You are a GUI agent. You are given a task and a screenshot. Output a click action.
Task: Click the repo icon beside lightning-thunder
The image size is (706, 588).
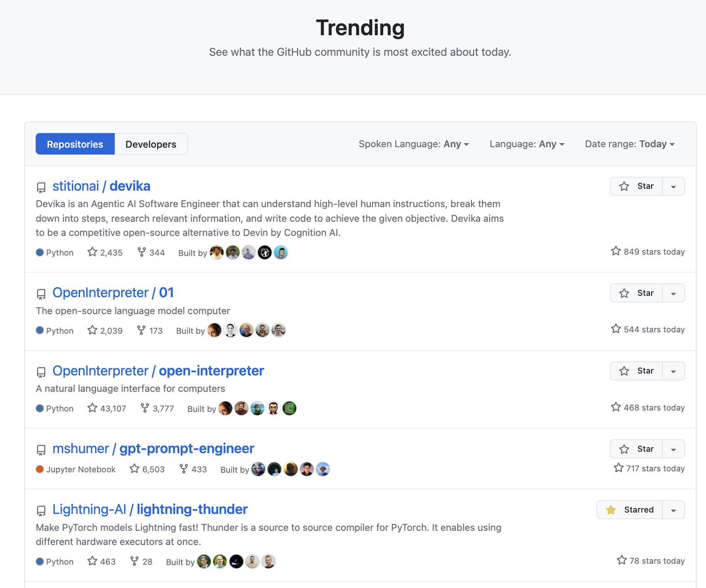41,510
